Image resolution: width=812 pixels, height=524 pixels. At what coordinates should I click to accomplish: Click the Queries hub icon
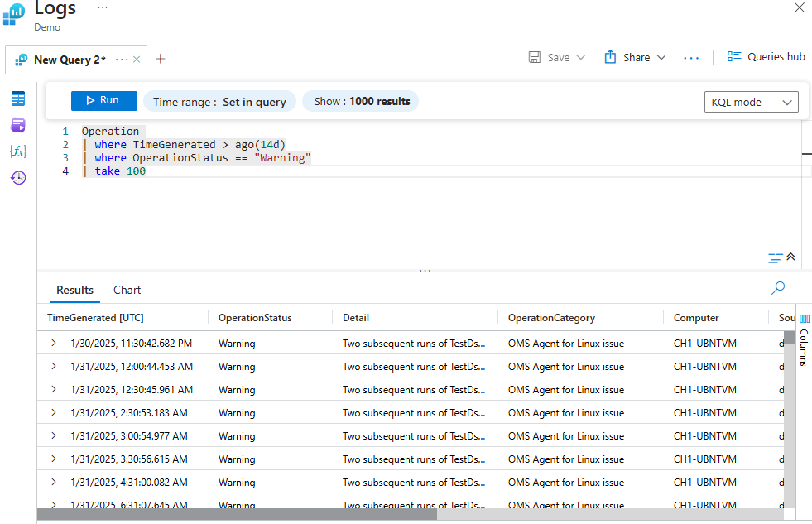(734, 57)
